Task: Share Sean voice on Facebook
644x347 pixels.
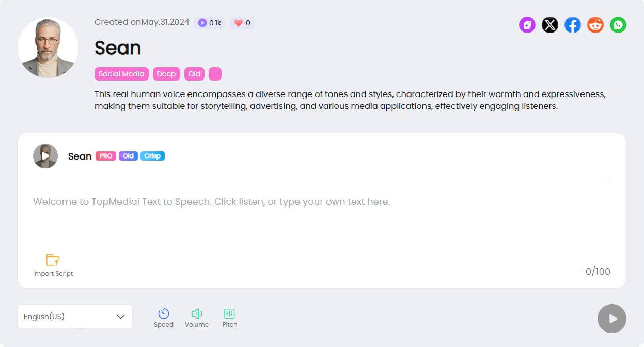Action: coord(572,25)
